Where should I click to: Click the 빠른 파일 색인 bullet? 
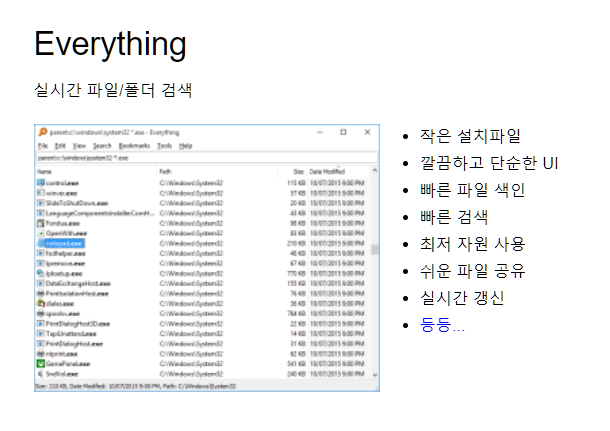point(473,190)
